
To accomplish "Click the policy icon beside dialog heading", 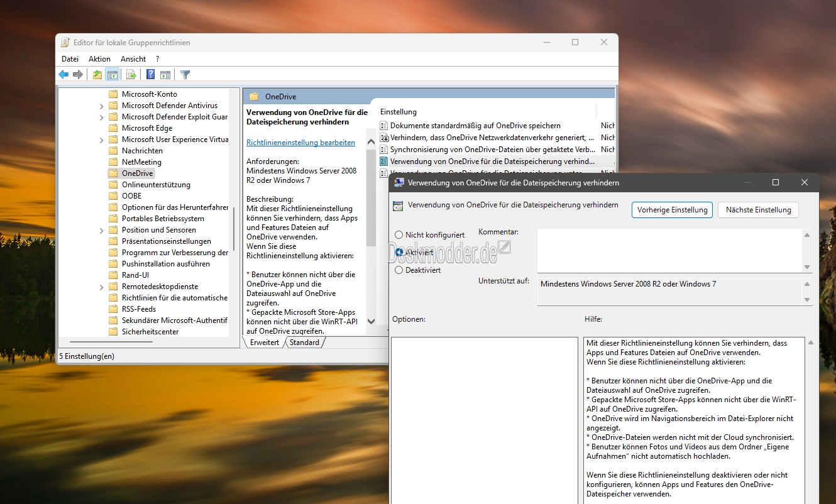I will point(397,205).
